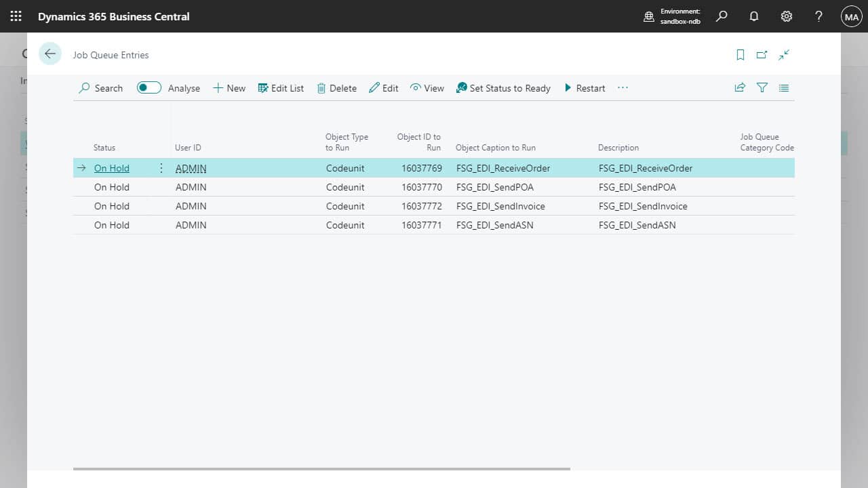Click Set Status to Ready action

tap(503, 88)
